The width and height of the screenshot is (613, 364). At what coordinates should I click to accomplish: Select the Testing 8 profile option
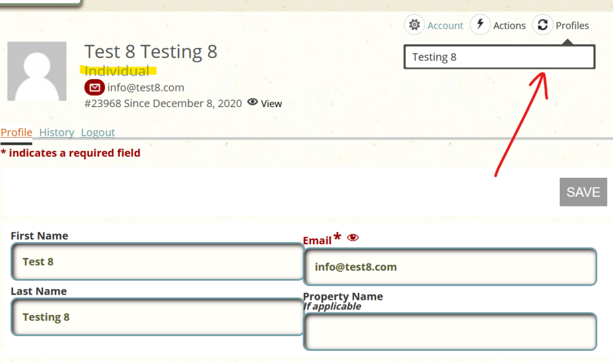499,57
